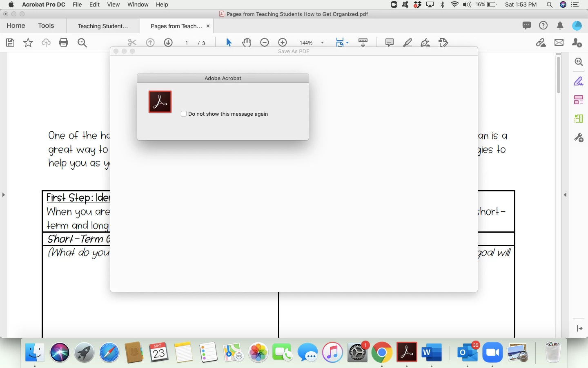The image size is (588, 368).
Task: Star this file with the bookmark star icon
Action: pyautogui.click(x=28, y=43)
